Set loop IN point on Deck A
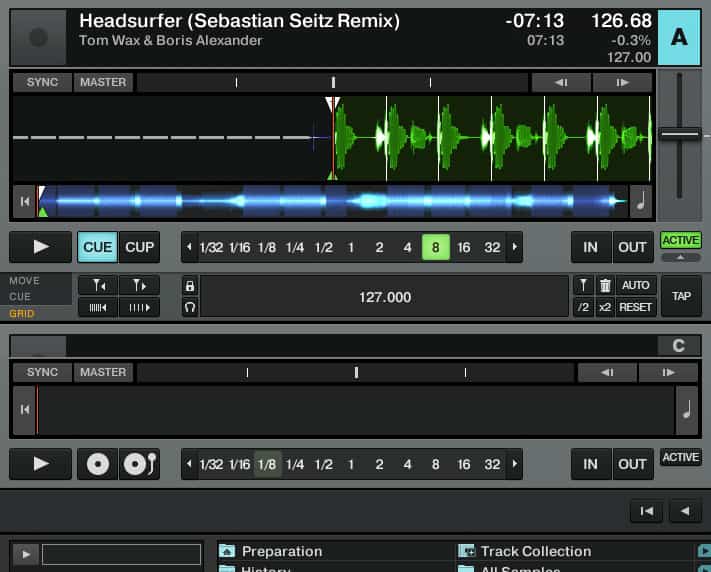This screenshot has width=711, height=572. [590, 247]
